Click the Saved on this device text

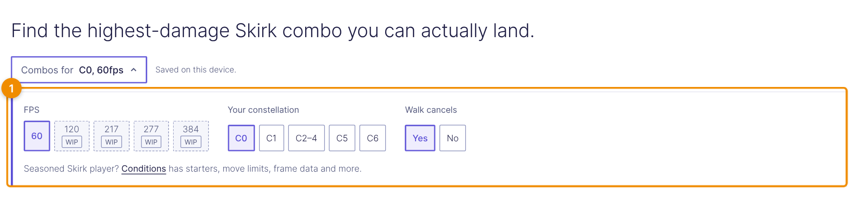pyautogui.click(x=196, y=70)
